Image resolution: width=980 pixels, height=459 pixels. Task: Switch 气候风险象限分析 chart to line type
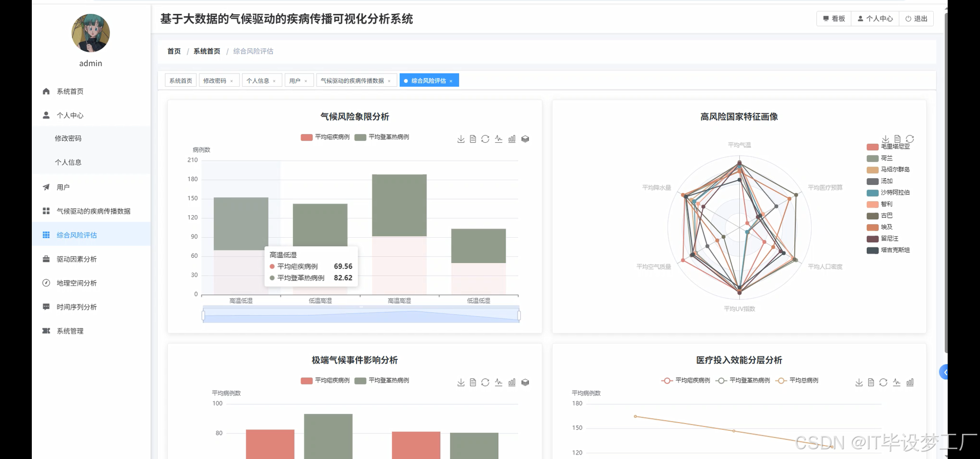[x=499, y=139]
